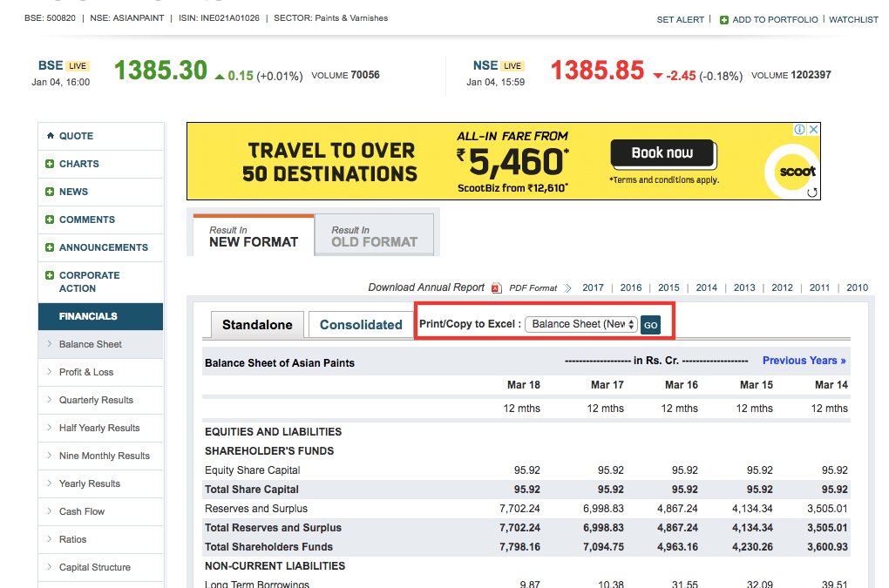Image resolution: width=889 pixels, height=588 pixels.
Task: Click the Reserves and Surplus value 7,702.24
Action: coord(520,508)
